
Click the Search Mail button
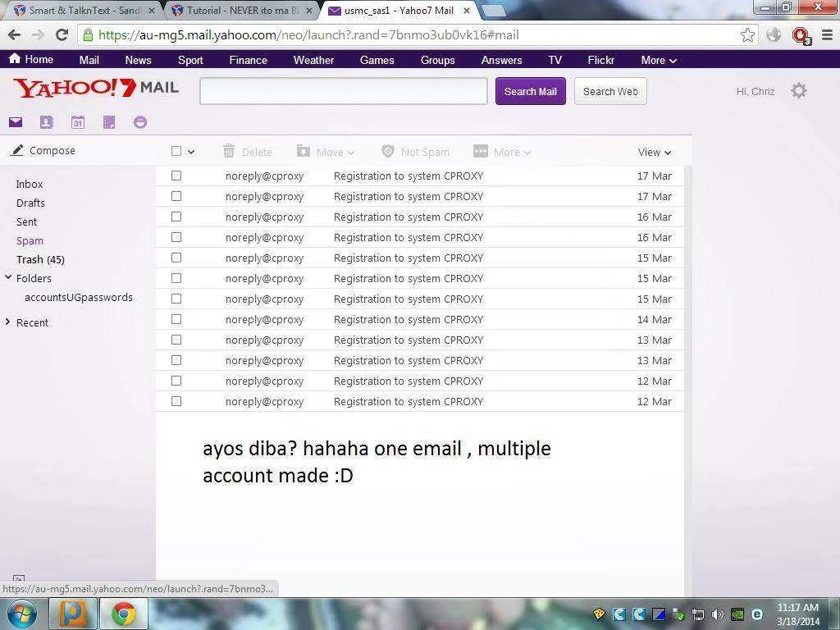click(x=531, y=91)
